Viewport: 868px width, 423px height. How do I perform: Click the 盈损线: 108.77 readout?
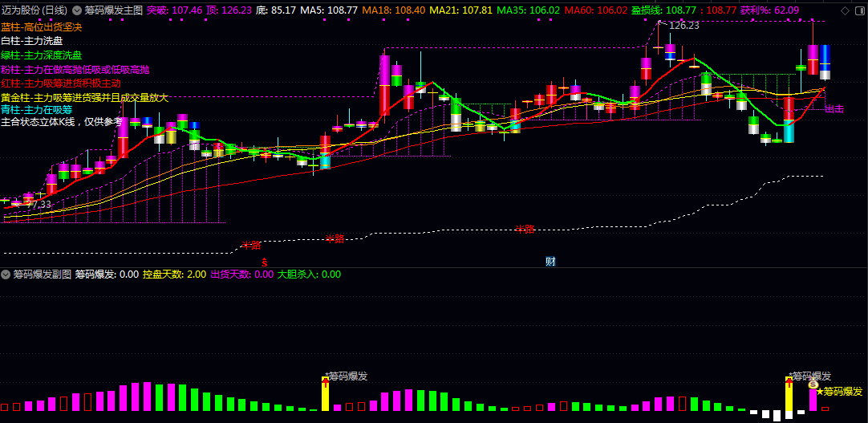662,10
